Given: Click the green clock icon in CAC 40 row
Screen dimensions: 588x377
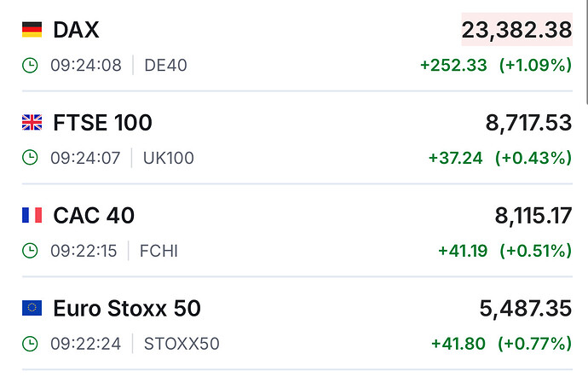Looking at the screenshot, I should click(x=31, y=251).
